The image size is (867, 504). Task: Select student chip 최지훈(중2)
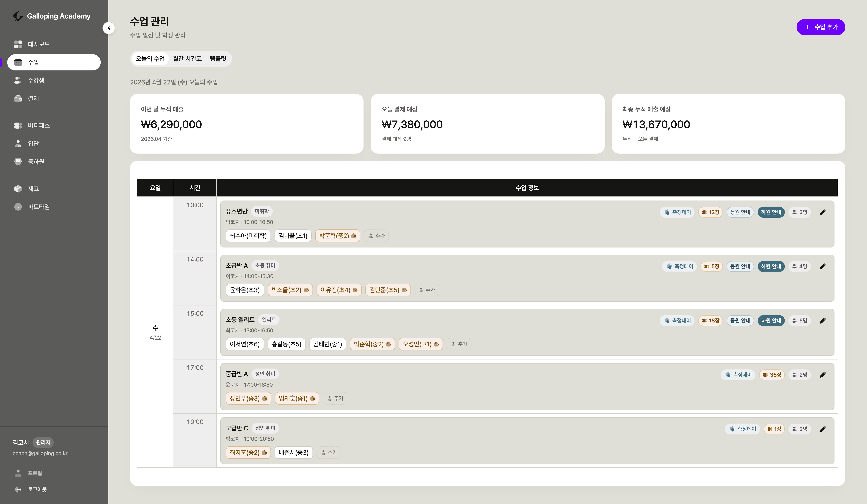248,452
